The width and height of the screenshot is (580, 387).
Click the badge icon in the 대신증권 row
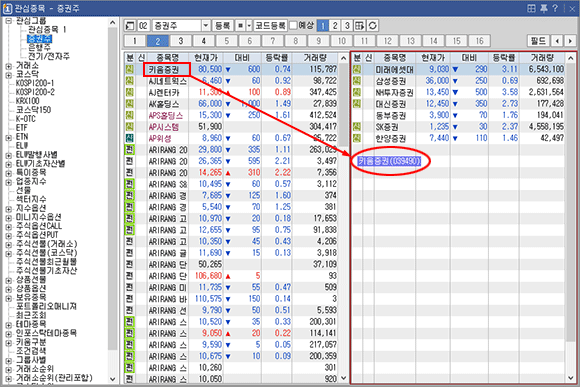pyautogui.click(x=357, y=104)
